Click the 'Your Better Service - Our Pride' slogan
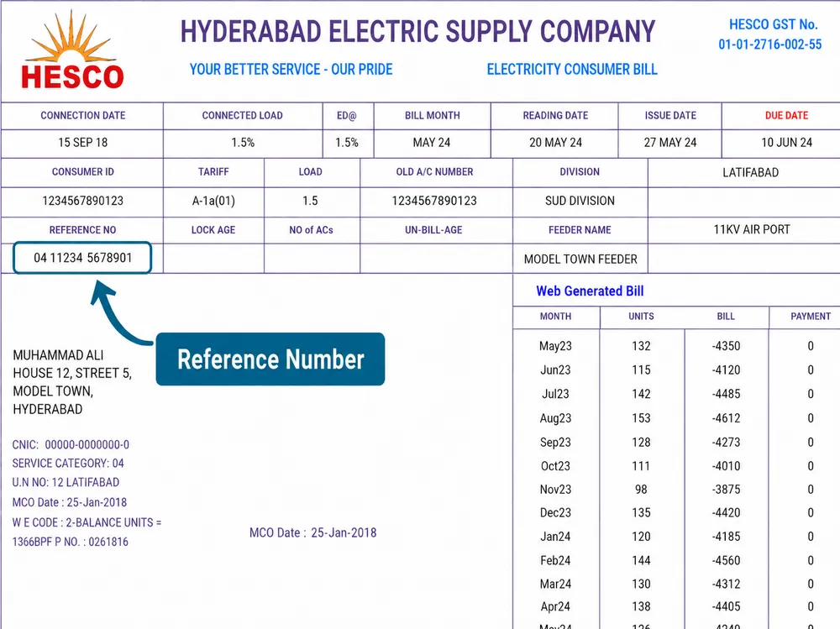 tap(291, 69)
